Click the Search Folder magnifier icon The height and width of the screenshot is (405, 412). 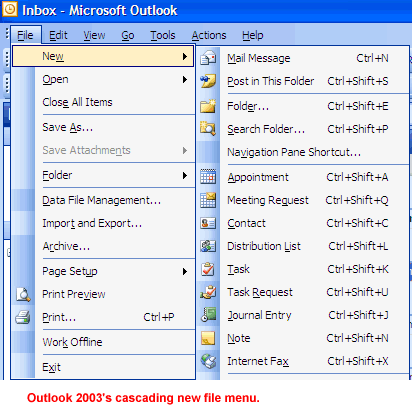pyautogui.click(x=208, y=129)
